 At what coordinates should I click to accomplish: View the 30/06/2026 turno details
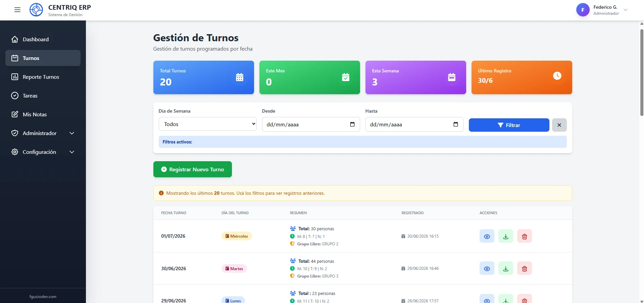click(487, 268)
